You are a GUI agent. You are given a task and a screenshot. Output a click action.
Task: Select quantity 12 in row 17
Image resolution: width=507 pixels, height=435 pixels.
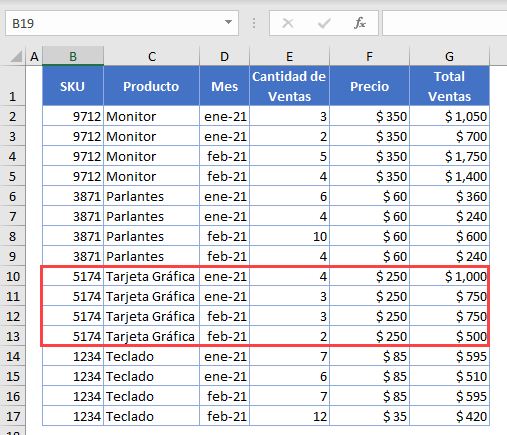pyautogui.click(x=289, y=416)
